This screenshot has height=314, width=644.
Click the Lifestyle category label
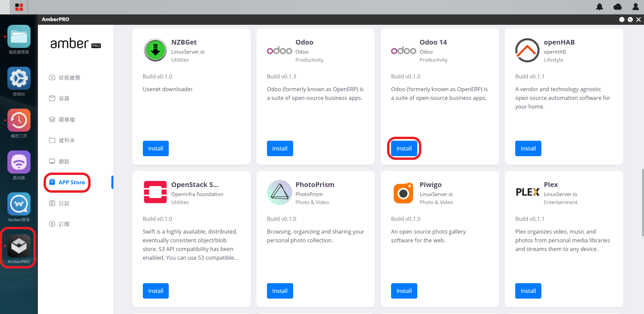(x=553, y=60)
